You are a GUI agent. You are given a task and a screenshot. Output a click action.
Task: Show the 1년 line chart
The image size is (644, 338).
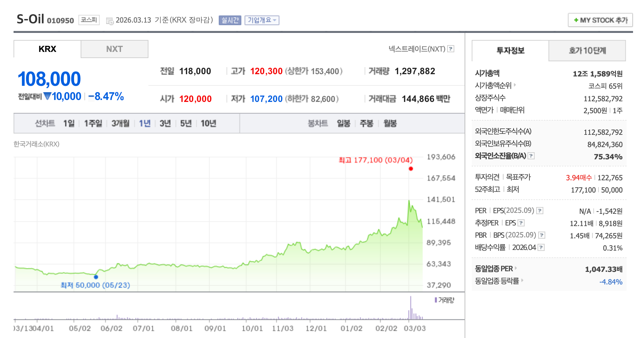click(x=145, y=124)
